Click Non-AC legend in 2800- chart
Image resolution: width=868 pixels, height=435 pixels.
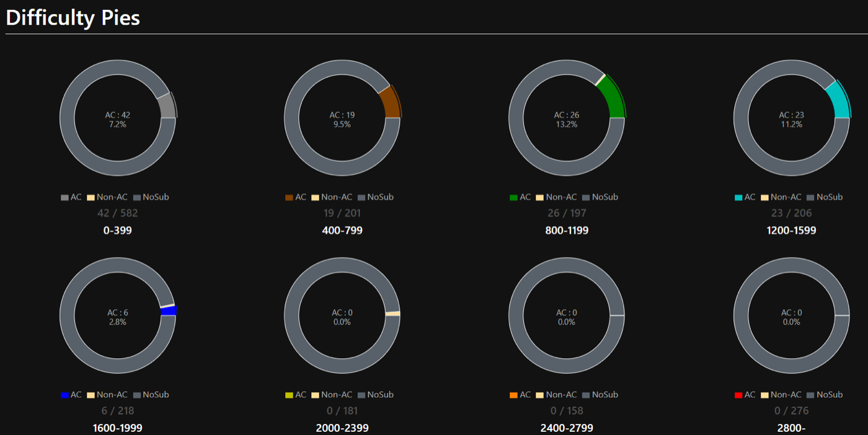[x=781, y=395]
